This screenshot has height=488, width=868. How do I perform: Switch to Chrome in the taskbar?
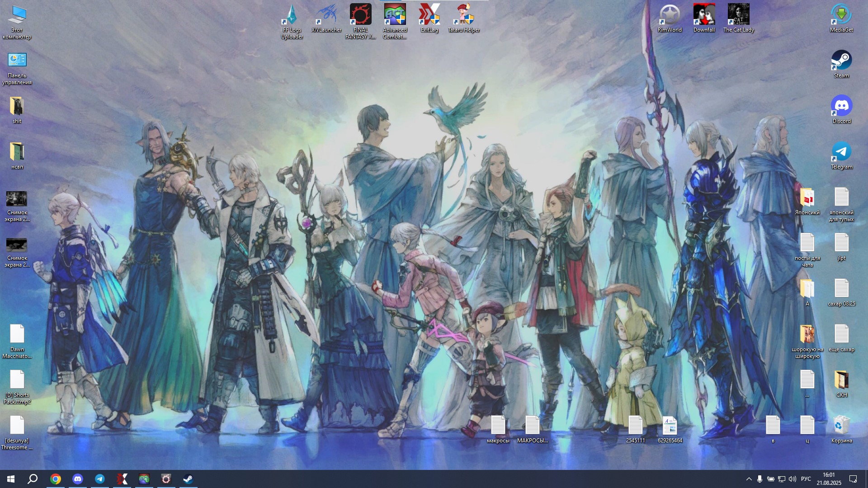click(56, 479)
